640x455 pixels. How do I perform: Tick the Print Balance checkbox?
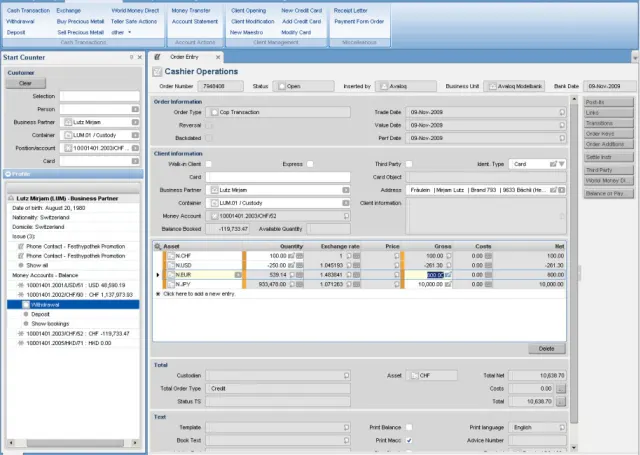410,427
